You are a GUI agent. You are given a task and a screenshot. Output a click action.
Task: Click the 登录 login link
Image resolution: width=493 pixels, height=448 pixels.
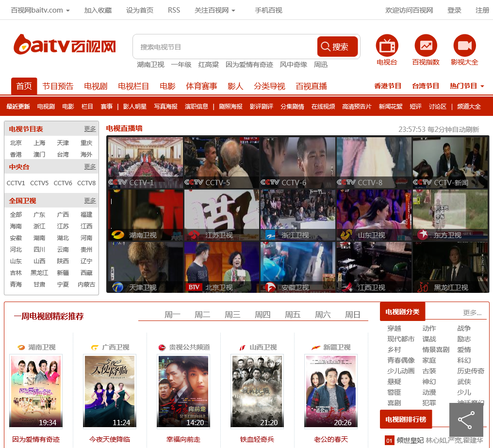[454, 10]
